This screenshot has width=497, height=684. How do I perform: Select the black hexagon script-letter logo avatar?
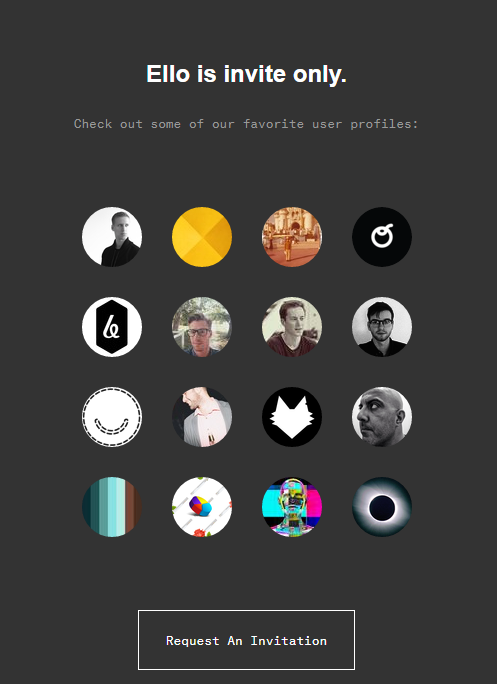(112, 327)
